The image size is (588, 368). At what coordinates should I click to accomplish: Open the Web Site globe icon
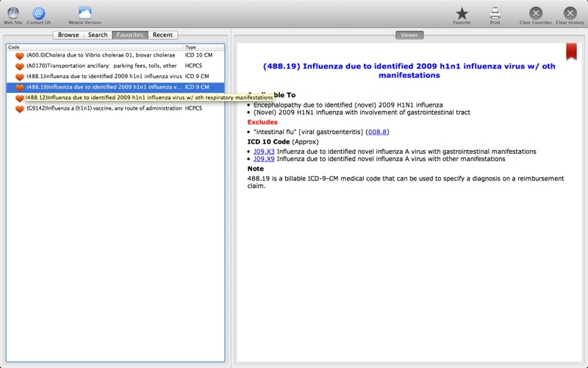[13, 13]
